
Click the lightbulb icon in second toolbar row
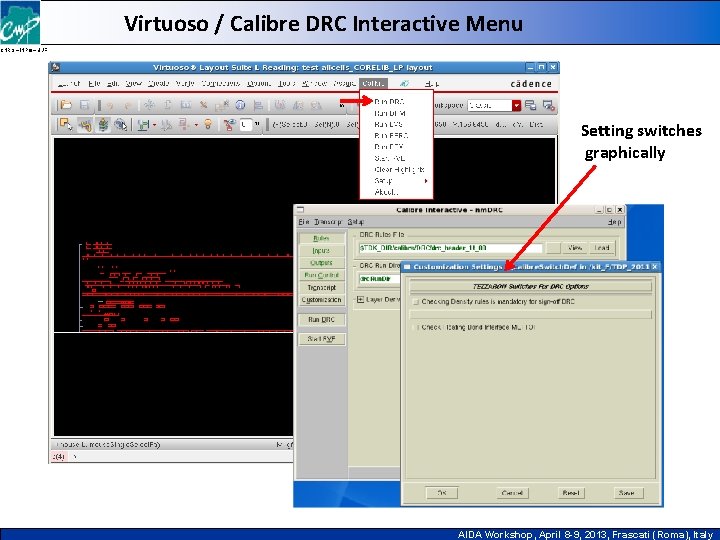coord(208,124)
